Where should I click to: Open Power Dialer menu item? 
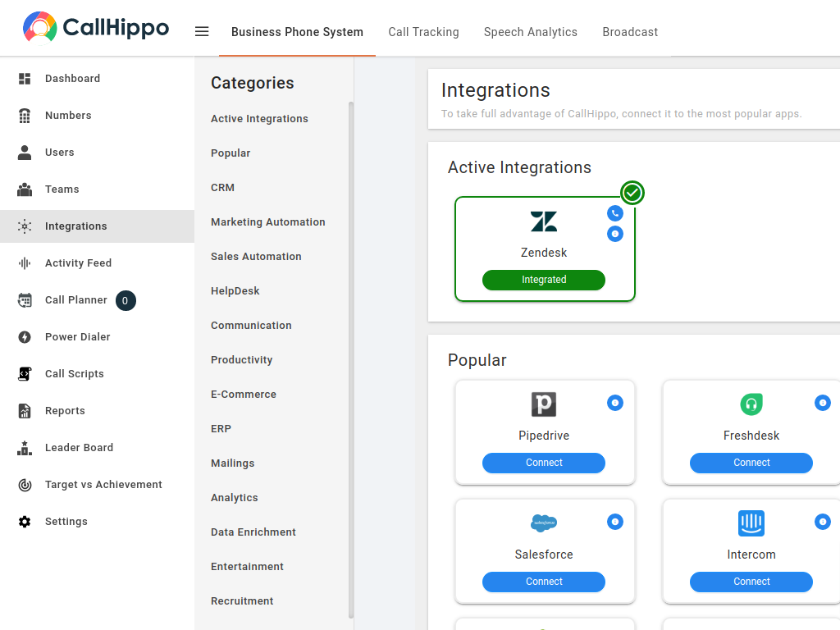pos(97,337)
